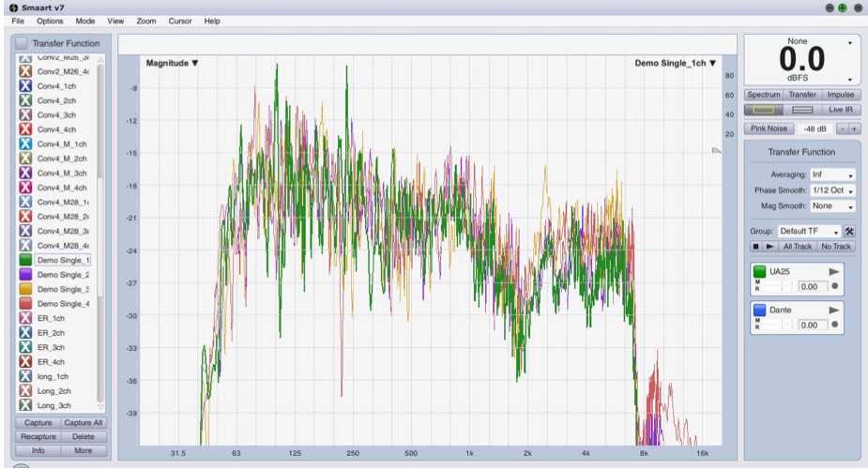Click the blue Dante engine color square

(759, 310)
